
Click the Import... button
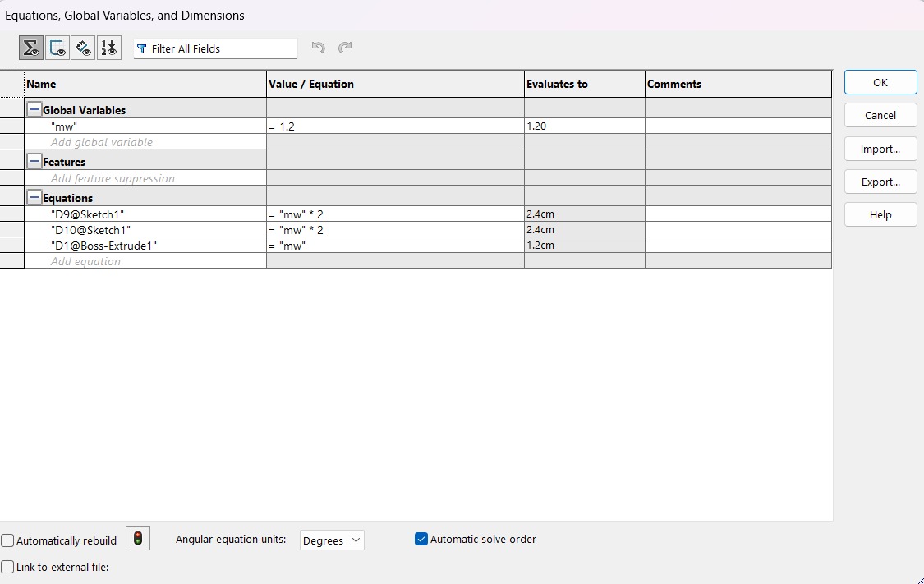[880, 149]
